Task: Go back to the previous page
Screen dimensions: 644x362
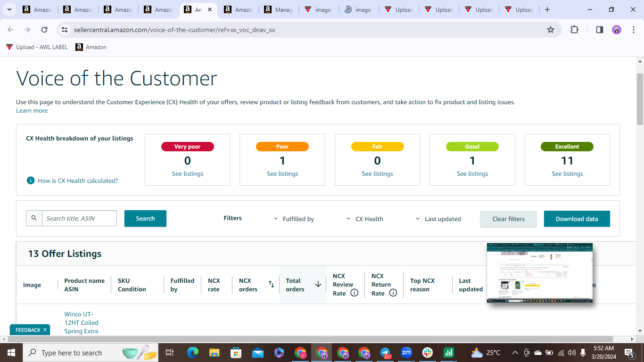Action: (10, 30)
